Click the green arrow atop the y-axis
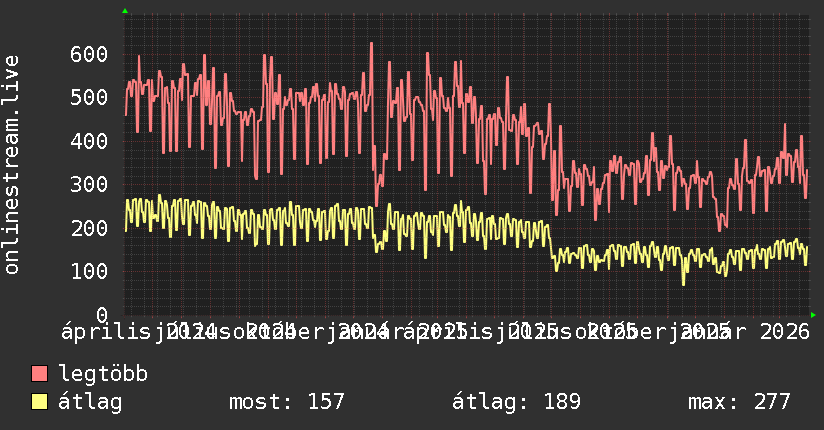Image resolution: width=824 pixels, height=430 pixels. (x=125, y=11)
